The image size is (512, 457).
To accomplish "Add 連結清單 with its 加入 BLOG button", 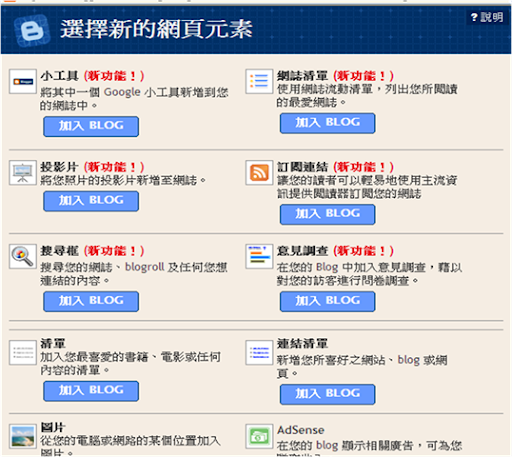I will click(327, 394).
